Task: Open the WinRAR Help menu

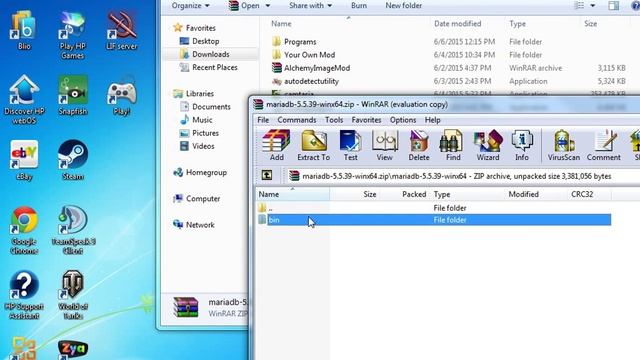Action: coord(432,120)
